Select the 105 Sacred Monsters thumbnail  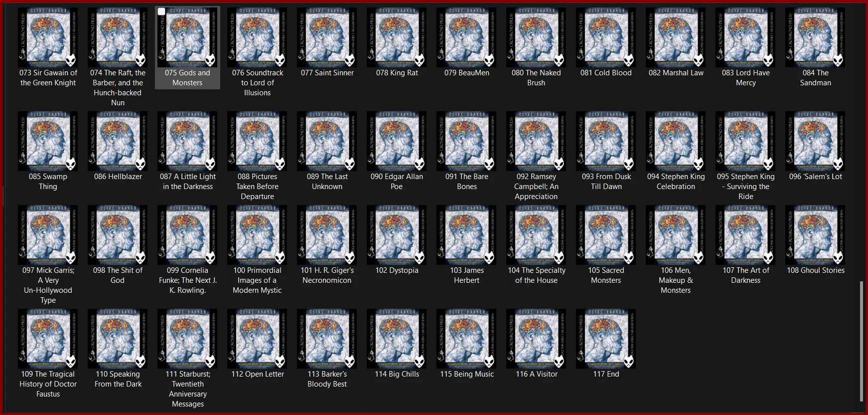point(606,235)
